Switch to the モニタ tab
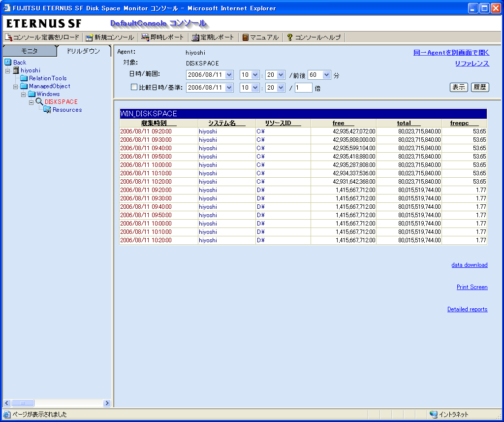Image resolution: width=504 pixels, height=422 pixels. pos(30,51)
